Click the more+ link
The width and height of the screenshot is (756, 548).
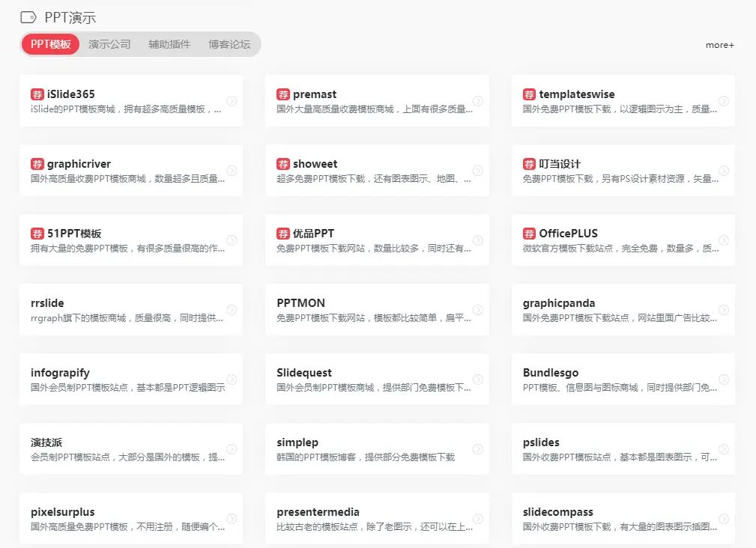pyautogui.click(x=719, y=45)
